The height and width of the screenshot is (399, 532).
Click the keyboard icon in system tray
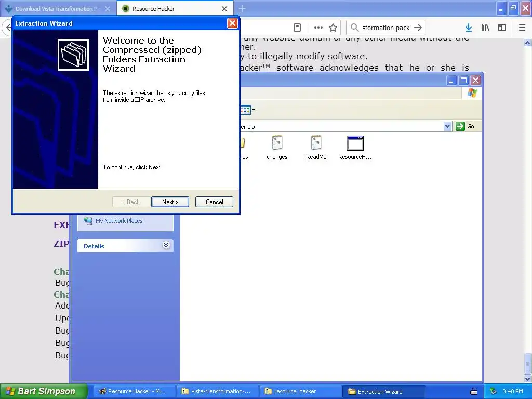pos(474,392)
